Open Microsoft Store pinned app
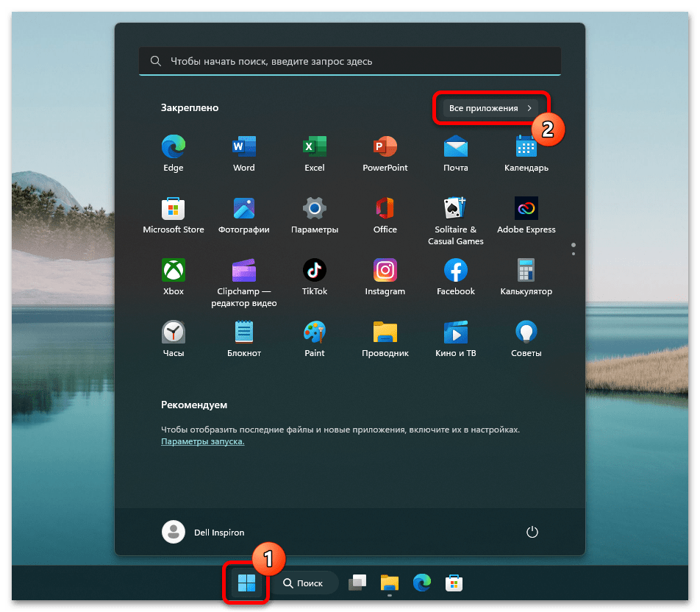The width and height of the screenshot is (700, 612). pyautogui.click(x=174, y=210)
